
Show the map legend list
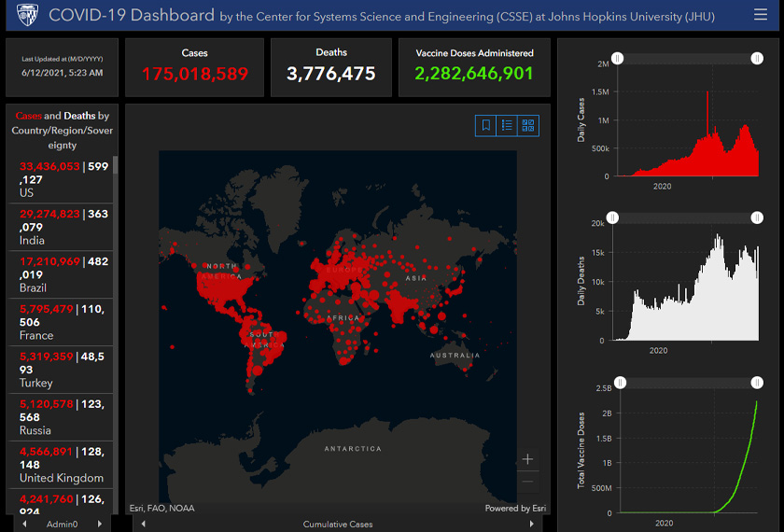(x=507, y=125)
